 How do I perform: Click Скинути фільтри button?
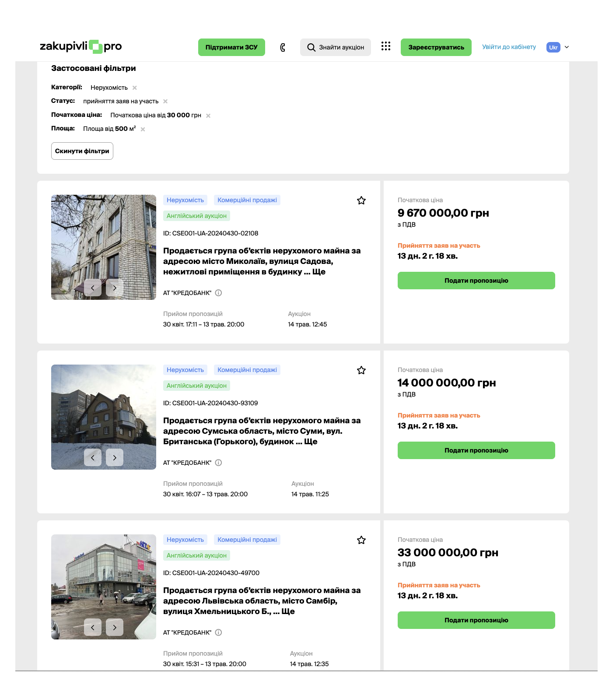pos(82,151)
